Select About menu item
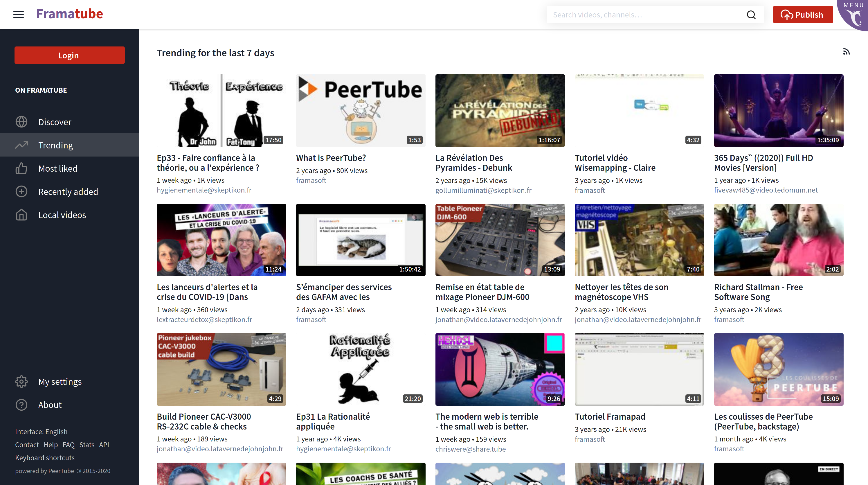The image size is (868, 485). (x=49, y=405)
